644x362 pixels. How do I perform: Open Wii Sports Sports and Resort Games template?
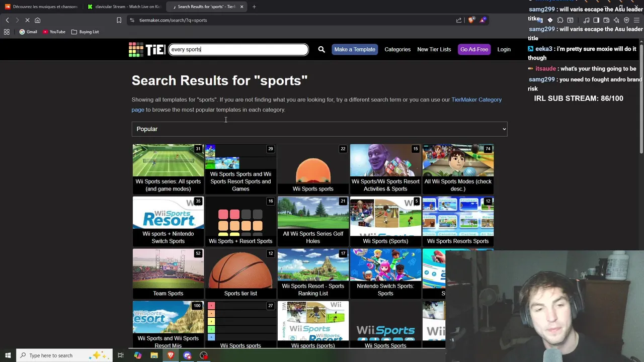click(x=240, y=169)
